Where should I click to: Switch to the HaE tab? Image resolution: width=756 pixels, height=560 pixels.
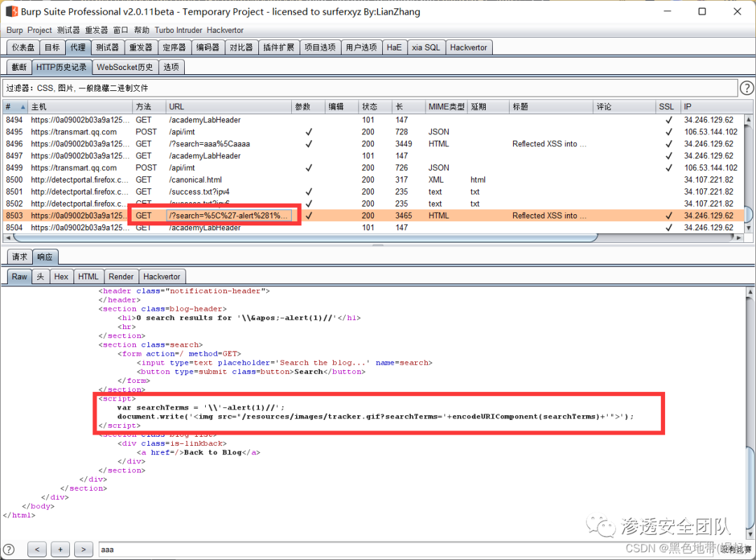click(x=394, y=48)
